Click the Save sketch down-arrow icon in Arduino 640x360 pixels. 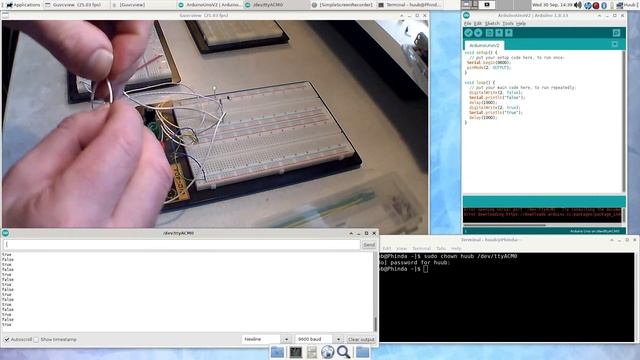click(509, 33)
